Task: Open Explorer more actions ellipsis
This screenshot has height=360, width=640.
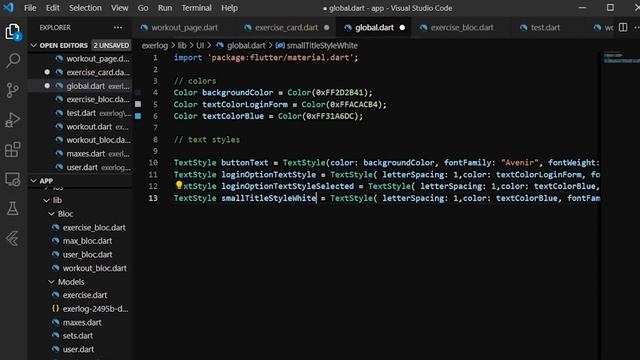Action: coord(118,27)
